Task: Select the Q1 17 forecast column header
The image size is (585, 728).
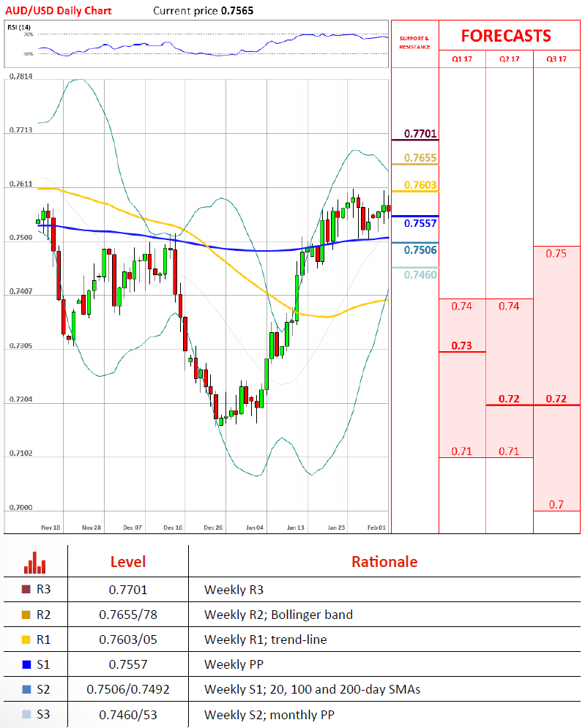Action: pos(462,59)
